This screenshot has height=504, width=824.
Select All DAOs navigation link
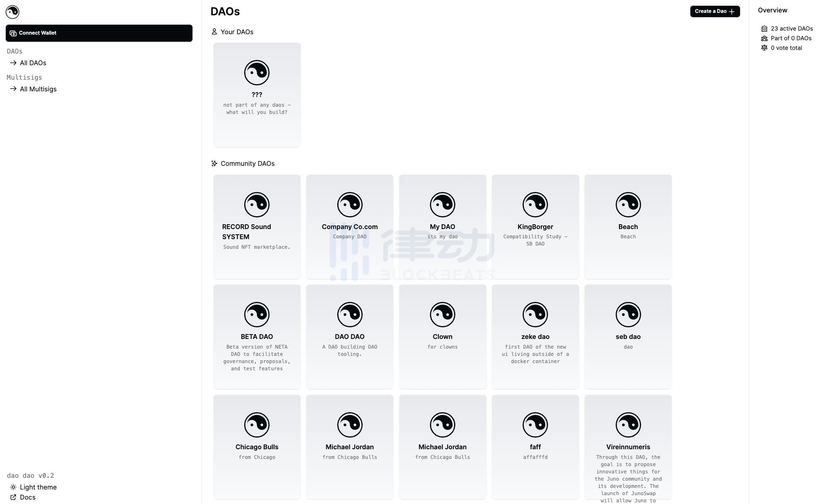pyautogui.click(x=33, y=63)
